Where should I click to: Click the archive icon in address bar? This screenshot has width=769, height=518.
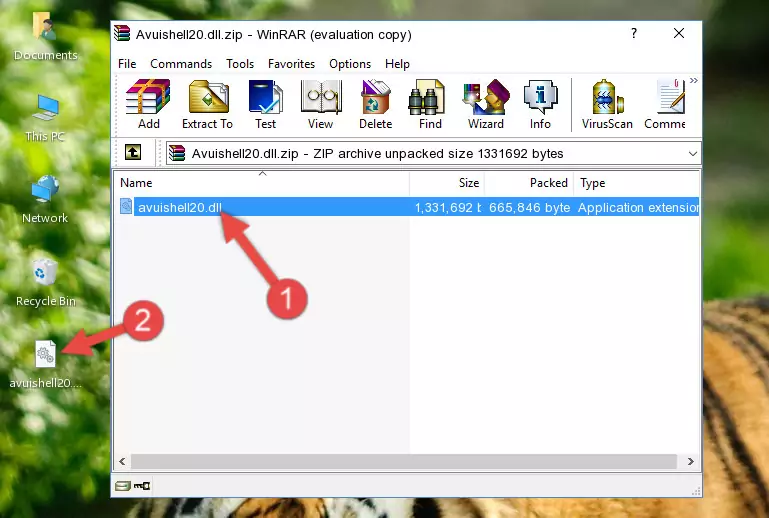177,153
